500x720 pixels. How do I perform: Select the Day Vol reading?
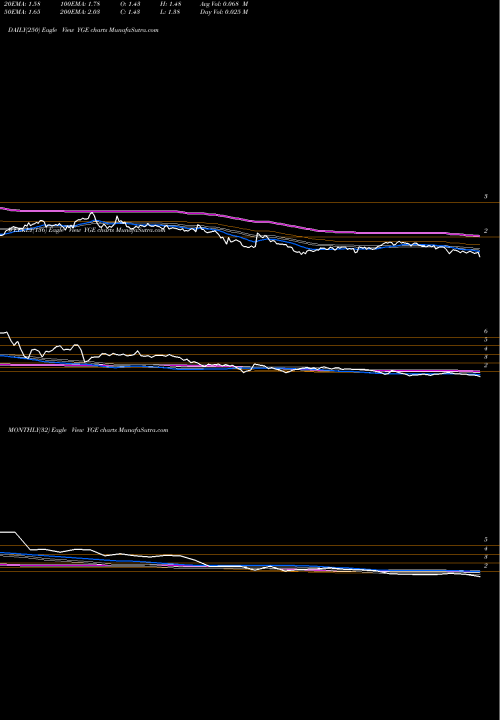224,12
